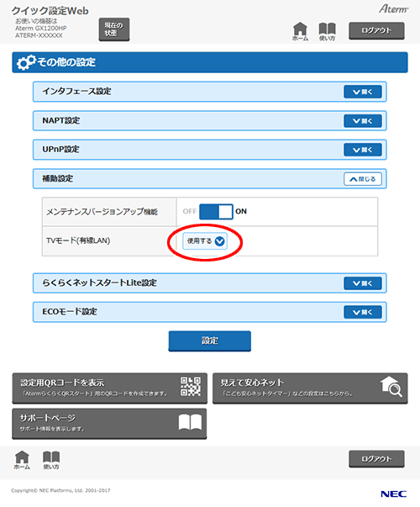
Task: Open the サポートページ tile
Action: (109, 424)
